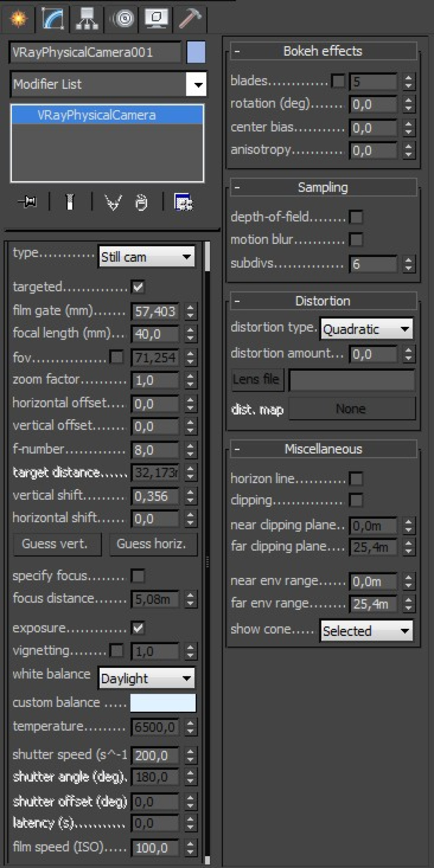
Task: Collapse the Sampling rollout
Action: [323, 187]
